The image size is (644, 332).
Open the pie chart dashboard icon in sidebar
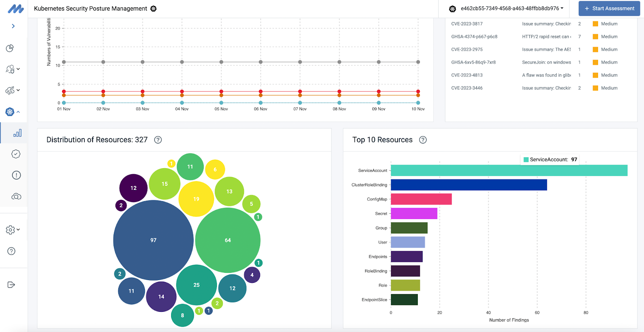10,48
